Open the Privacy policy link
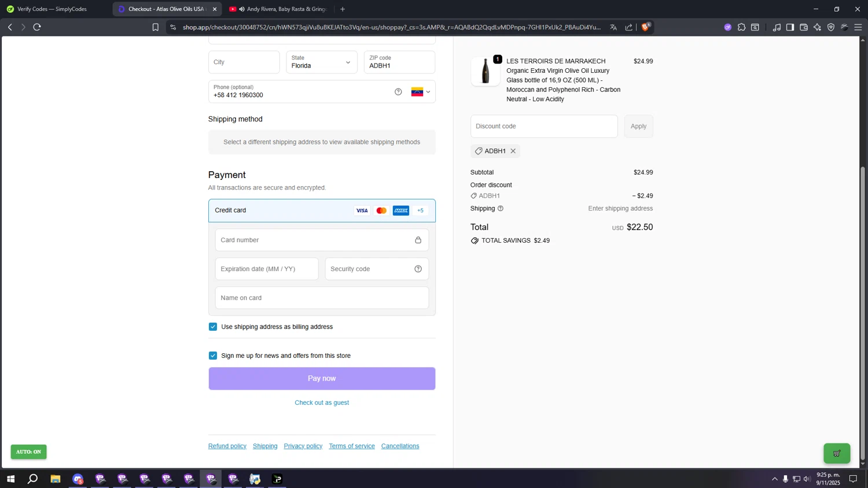 tap(303, 446)
